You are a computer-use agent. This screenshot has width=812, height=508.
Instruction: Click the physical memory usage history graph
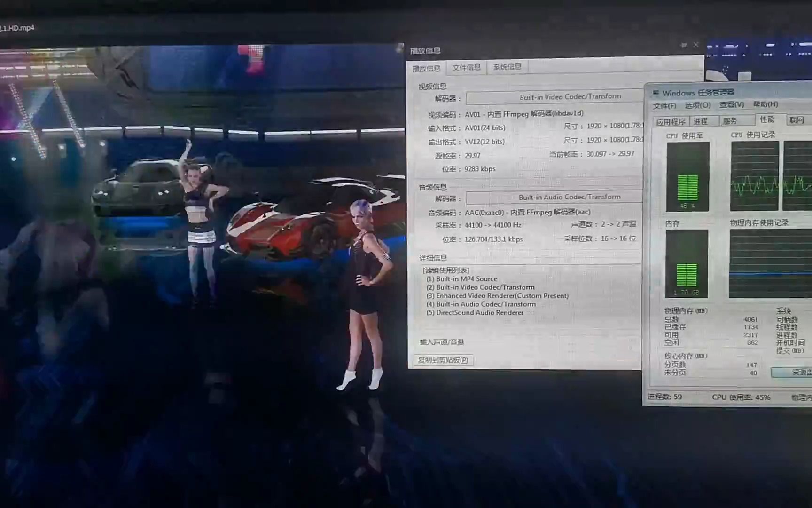point(770,264)
